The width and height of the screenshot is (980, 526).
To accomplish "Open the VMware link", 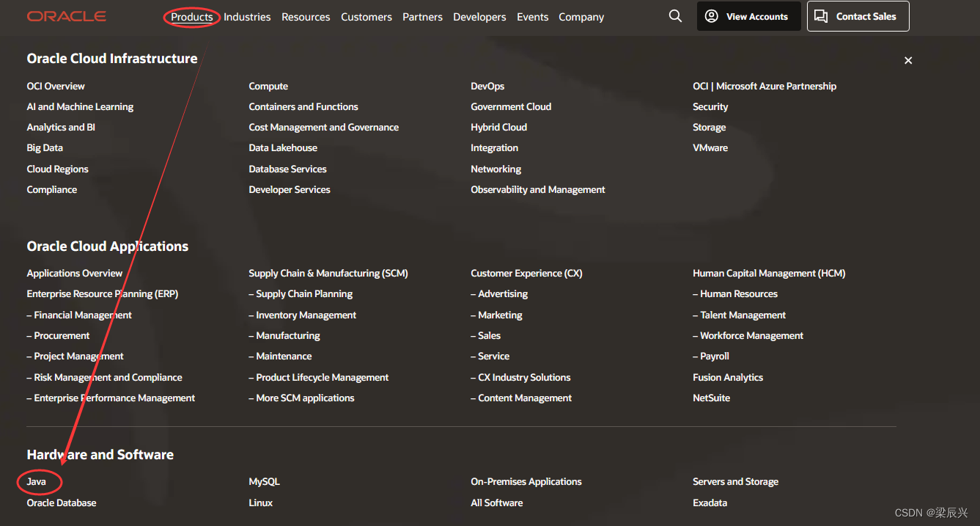I will (x=710, y=147).
